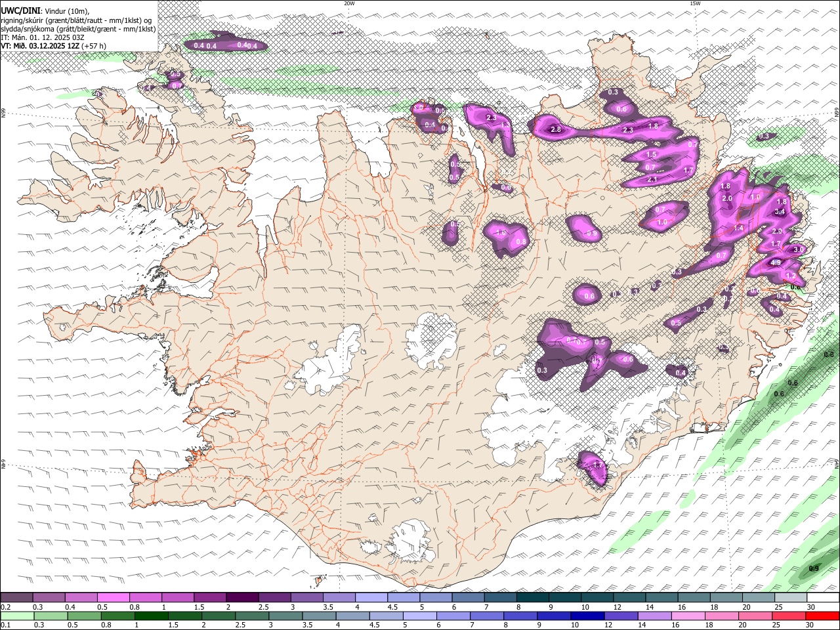840x630 pixels.
Task: Select teal top-row swatch between 8 and 9
Action: point(532,598)
